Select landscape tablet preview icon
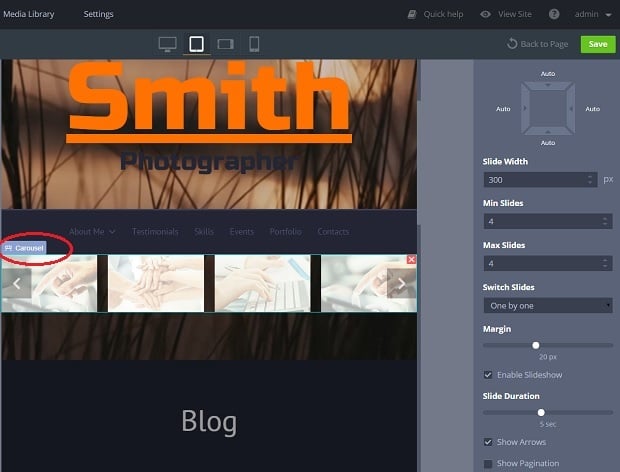Screen dimensions: 620x472 click(x=225, y=44)
